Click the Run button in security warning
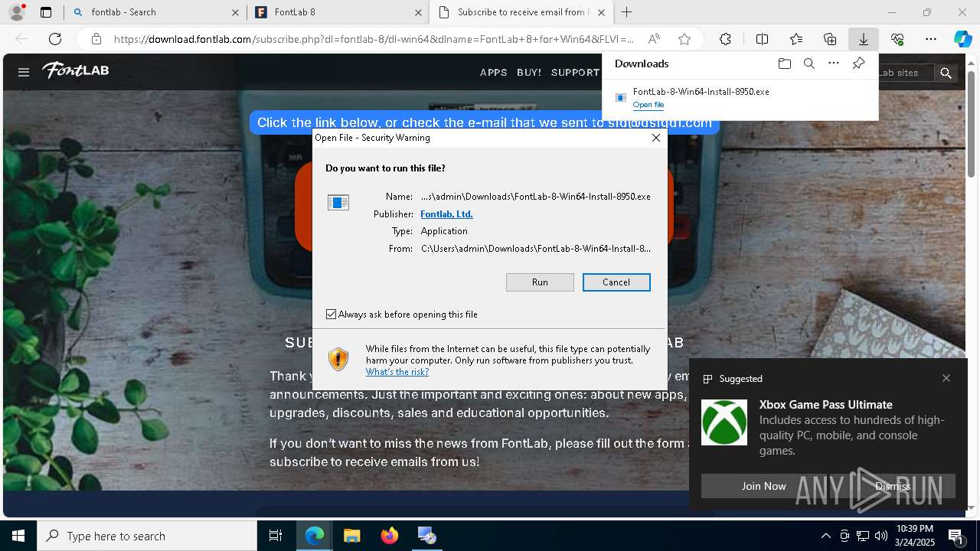This screenshot has height=551, width=980. click(x=540, y=282)
